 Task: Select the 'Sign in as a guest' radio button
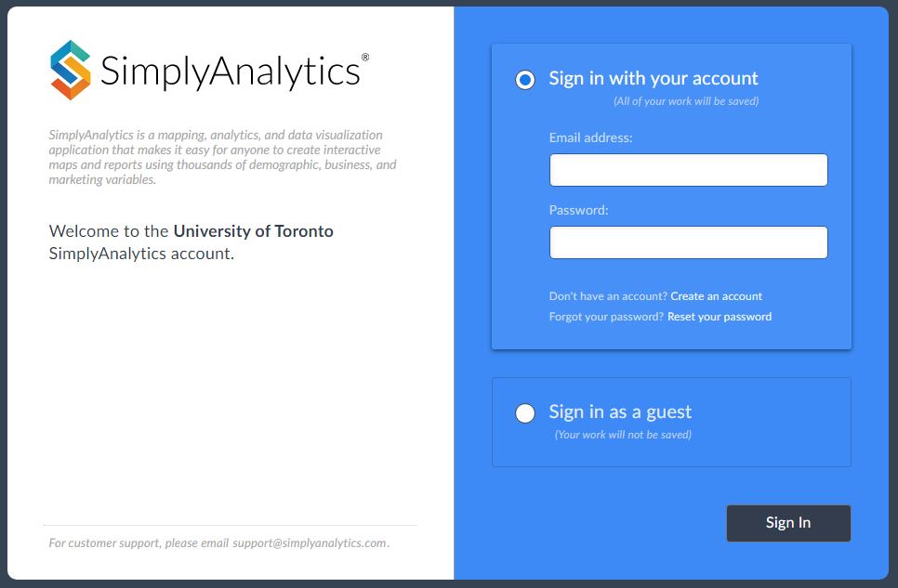525,413
